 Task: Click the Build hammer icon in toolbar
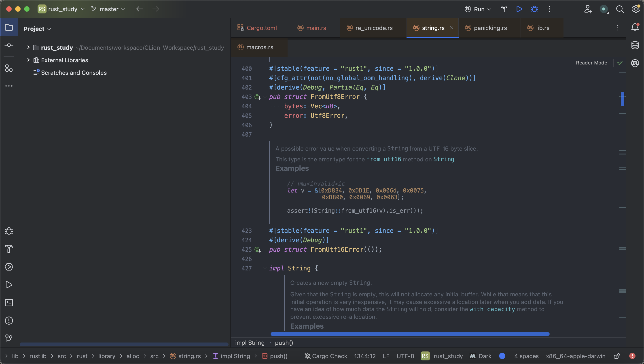point(504,9)
